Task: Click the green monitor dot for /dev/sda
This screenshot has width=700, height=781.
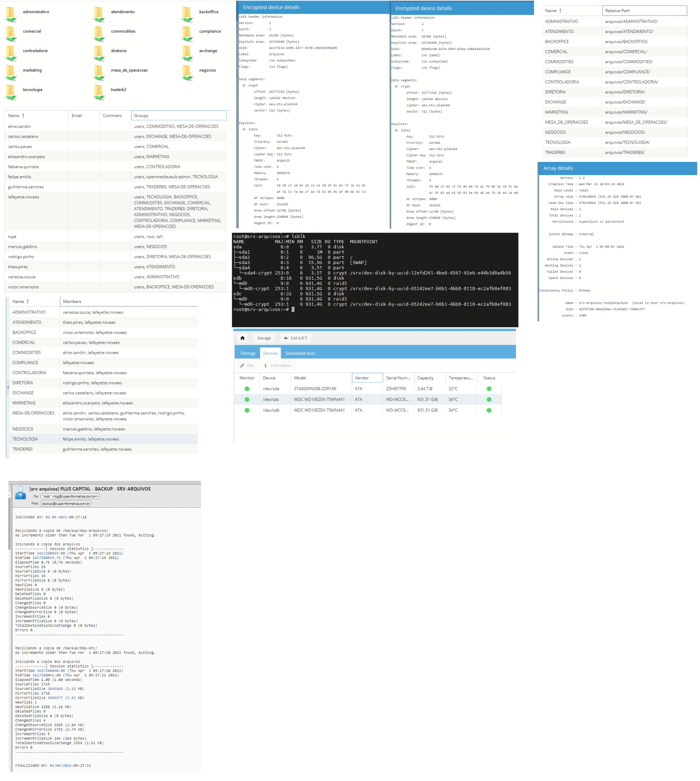Action: (x=247, y=389)
